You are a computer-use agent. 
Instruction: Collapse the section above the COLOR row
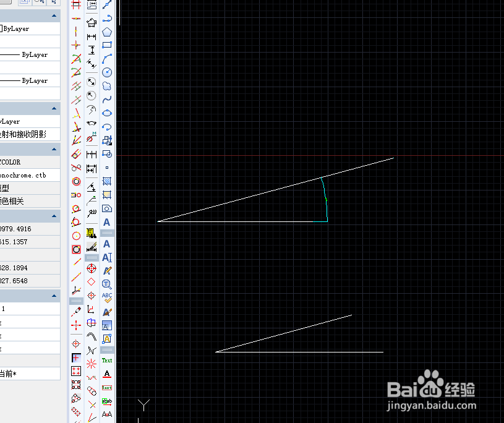click(x=54, y=149)
